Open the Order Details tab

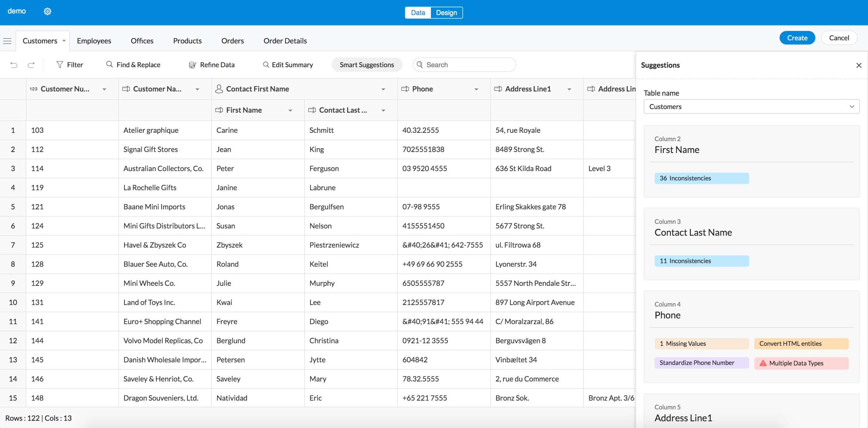click(x=285, y=41)
